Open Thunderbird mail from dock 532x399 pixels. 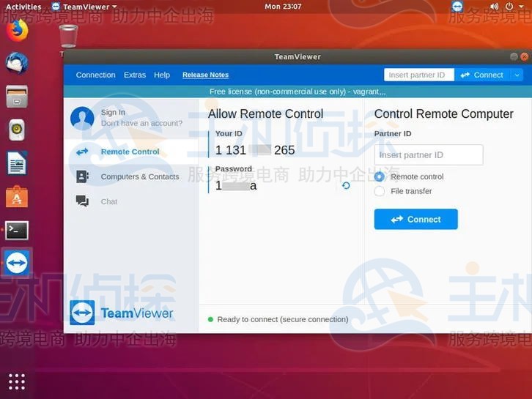17,64
